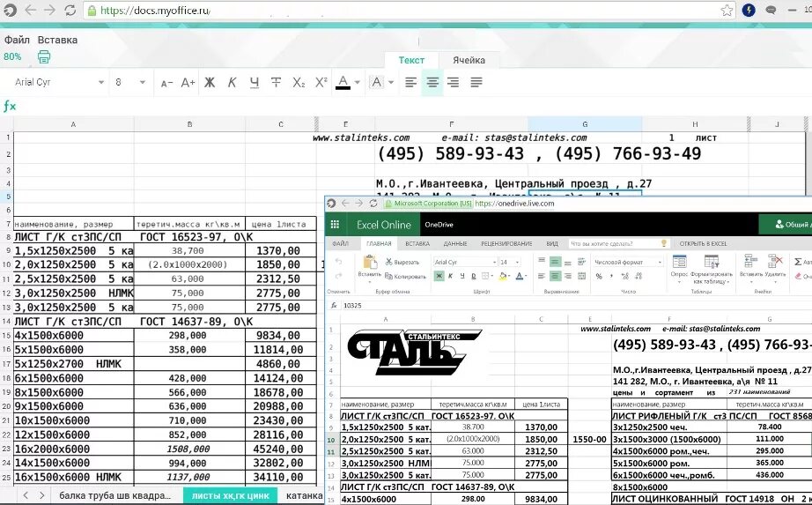The width and height of the screenshot is (812, 505).
Task: Switch to the Ячейка tab
Action: pyautogui.click(x=469, y=60)
